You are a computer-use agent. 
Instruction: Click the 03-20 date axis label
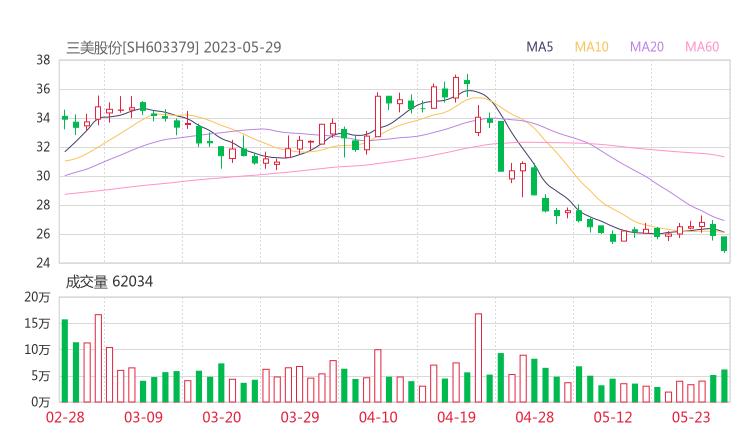[222, 417]
